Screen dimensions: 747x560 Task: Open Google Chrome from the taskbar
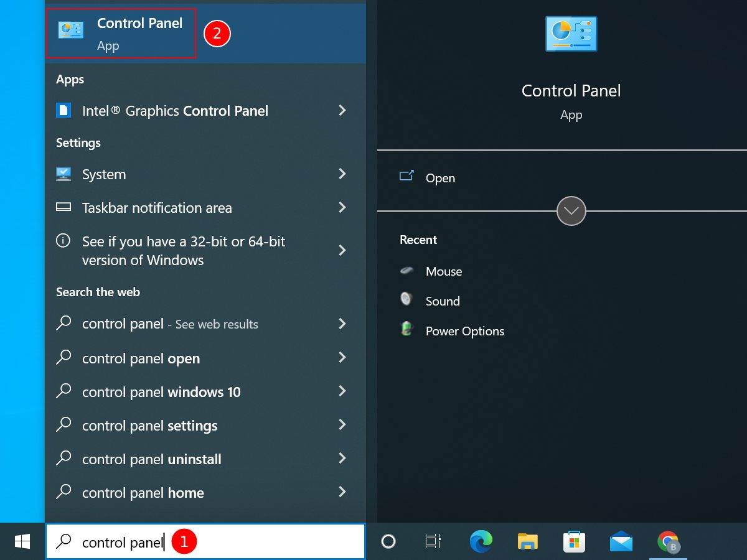(x=668, y=541)
